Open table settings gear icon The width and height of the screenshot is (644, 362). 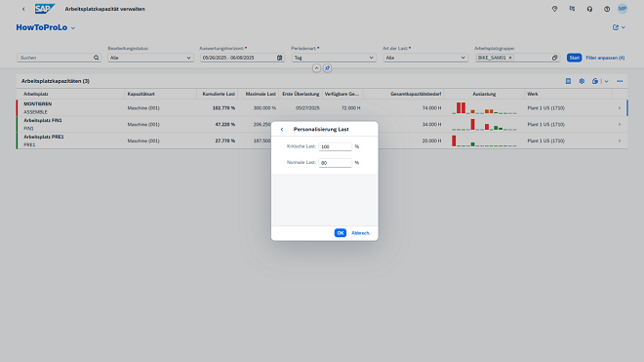(582, 81)
